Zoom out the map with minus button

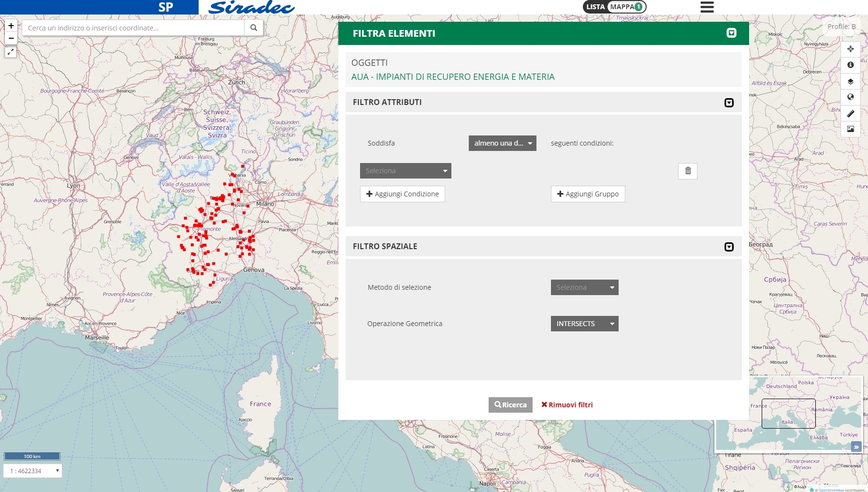tap(11, 38)
